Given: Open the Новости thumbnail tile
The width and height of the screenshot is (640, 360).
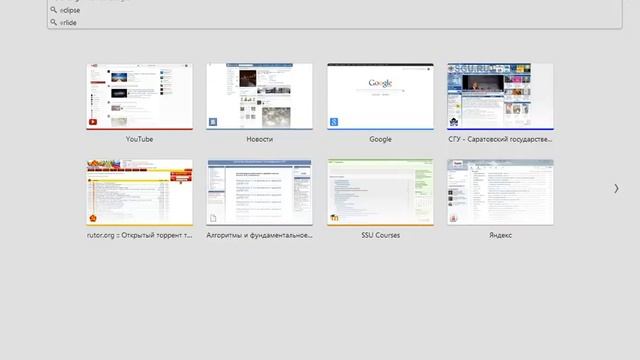Looking at the screenshot, I should tap(260, 96).
